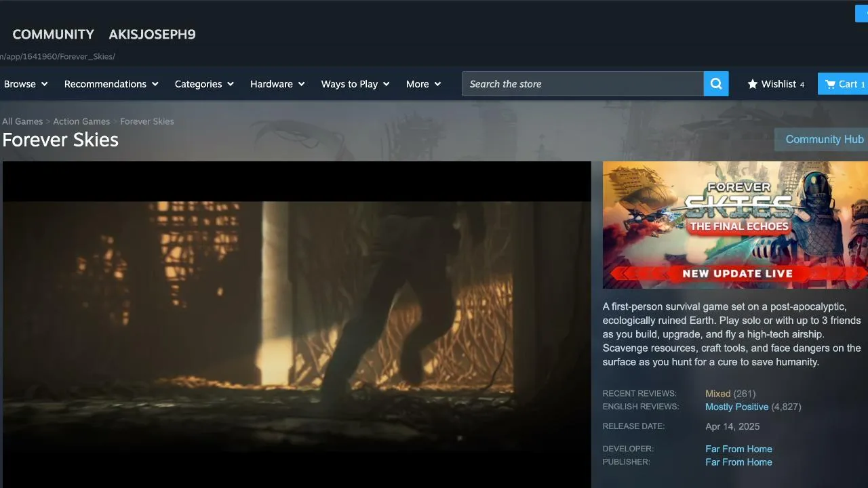Viewport: 868px width, 488px height.
Task: Open the More dropdown menu
Action: [x=423, y=84]
